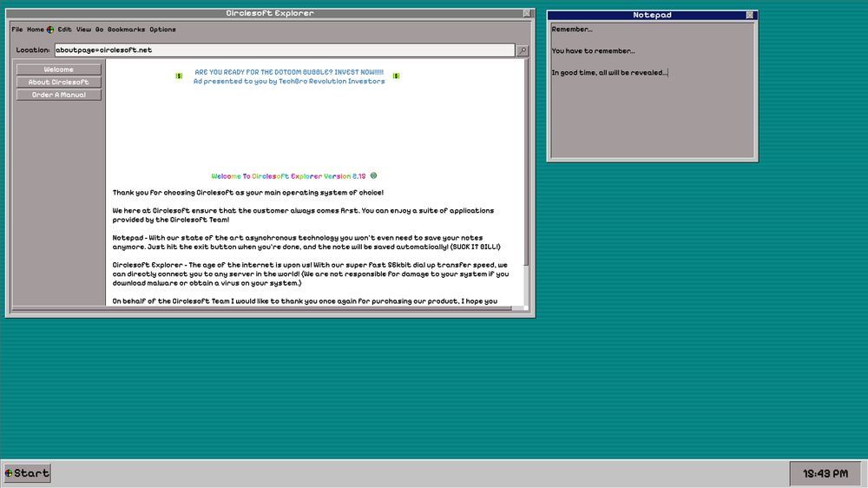
Task: Click the 'Location:' label
Action: (x=33, y=49)
